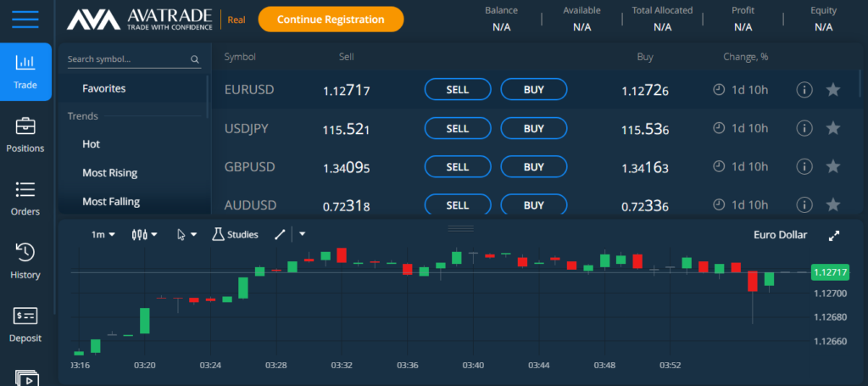Select Favorites in the symbol list
The image size is (868, 386).
[103, 88]
